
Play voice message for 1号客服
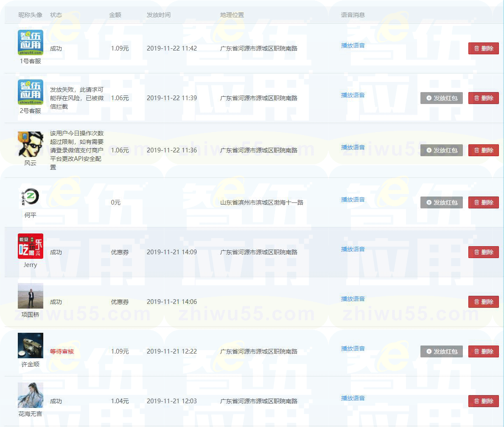tap(353, 45)
